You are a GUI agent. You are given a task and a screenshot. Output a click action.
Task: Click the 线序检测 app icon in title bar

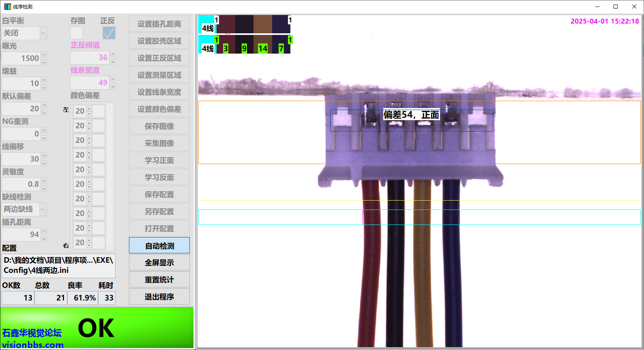[7, 6]
